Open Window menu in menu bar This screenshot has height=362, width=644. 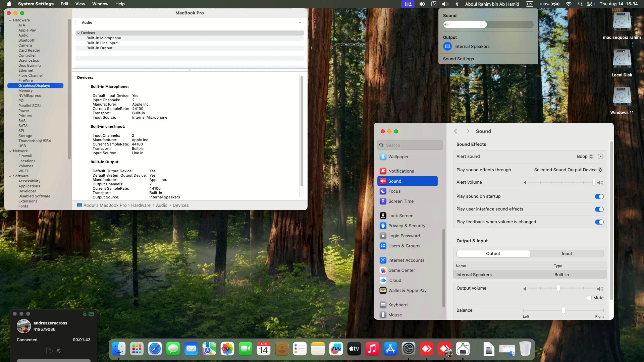100,4
